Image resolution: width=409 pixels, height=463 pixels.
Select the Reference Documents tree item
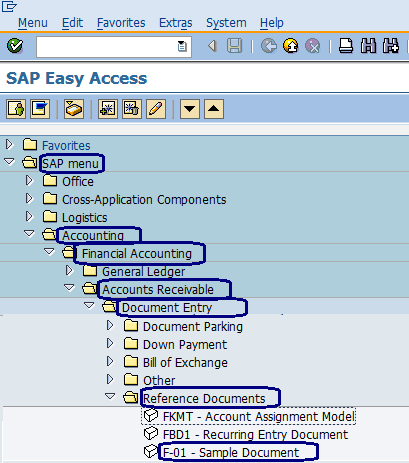click(x=204, y=399)
